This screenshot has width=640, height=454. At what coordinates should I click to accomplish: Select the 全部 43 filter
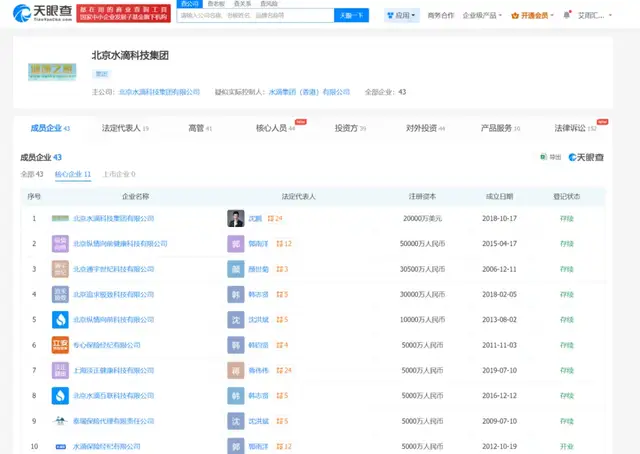tap(33, 175)
